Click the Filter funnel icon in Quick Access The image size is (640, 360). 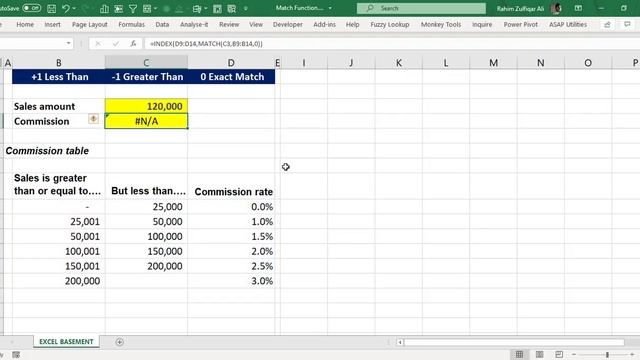pos(133,9)
